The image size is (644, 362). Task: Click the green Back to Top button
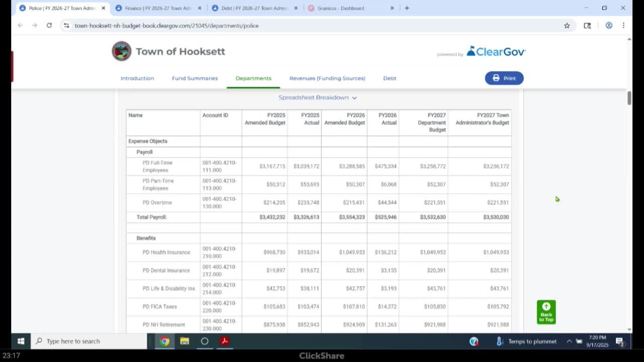point(546,312)
